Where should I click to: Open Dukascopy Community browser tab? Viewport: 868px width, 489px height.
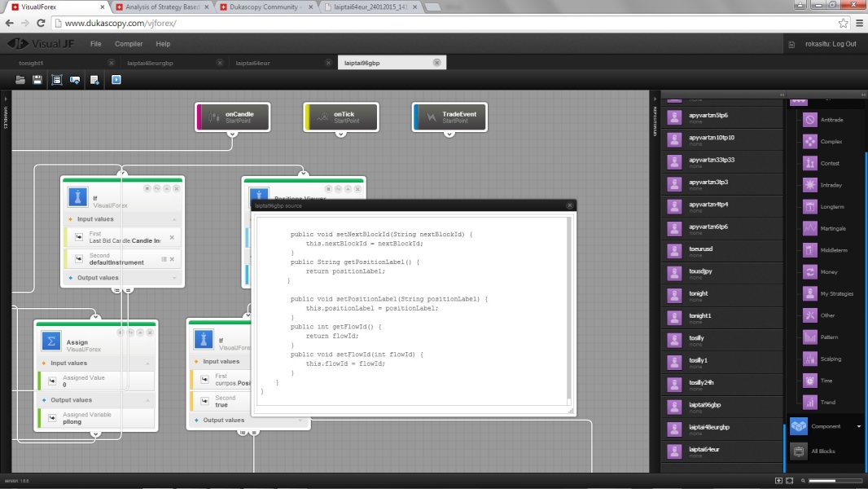coord(265,7)
